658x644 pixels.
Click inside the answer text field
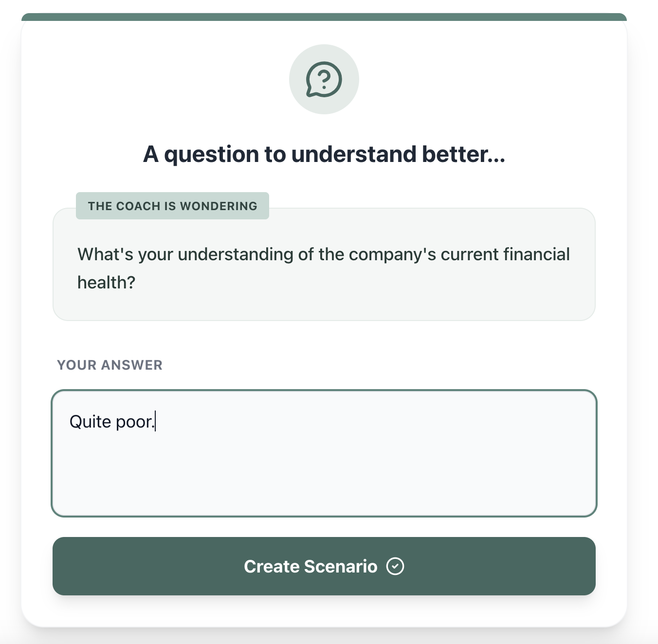[x=324, y=451]
